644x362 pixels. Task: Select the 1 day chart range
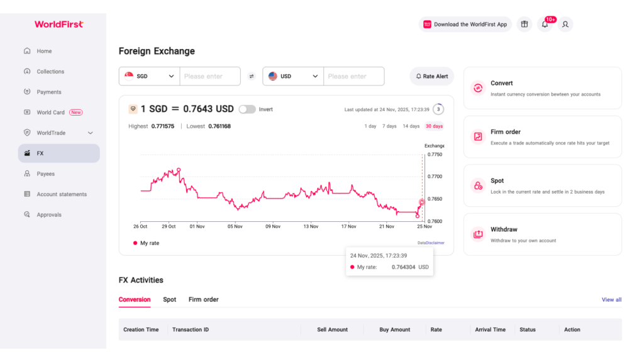[370, 126]
